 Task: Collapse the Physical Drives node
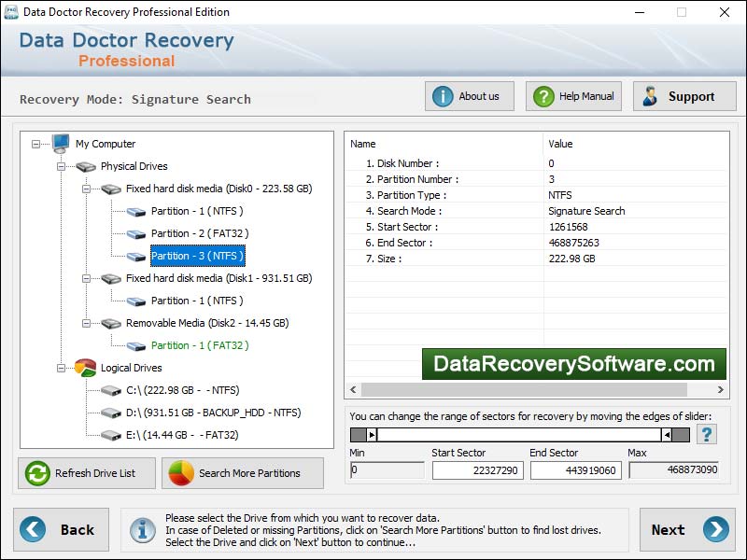pyautogui.click(x=62, y=166)
